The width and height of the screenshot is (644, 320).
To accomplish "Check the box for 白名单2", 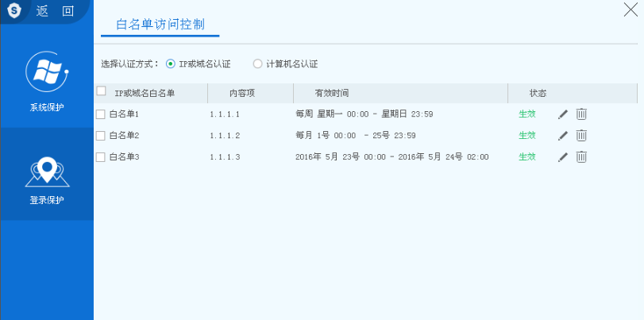I will click(x=101, y=136).
